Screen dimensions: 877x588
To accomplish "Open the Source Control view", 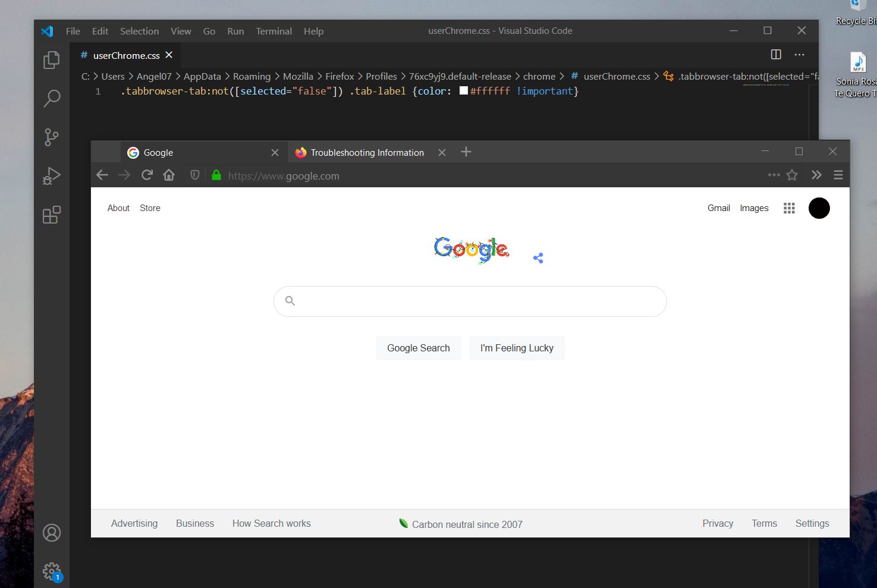I will point(52,137).
